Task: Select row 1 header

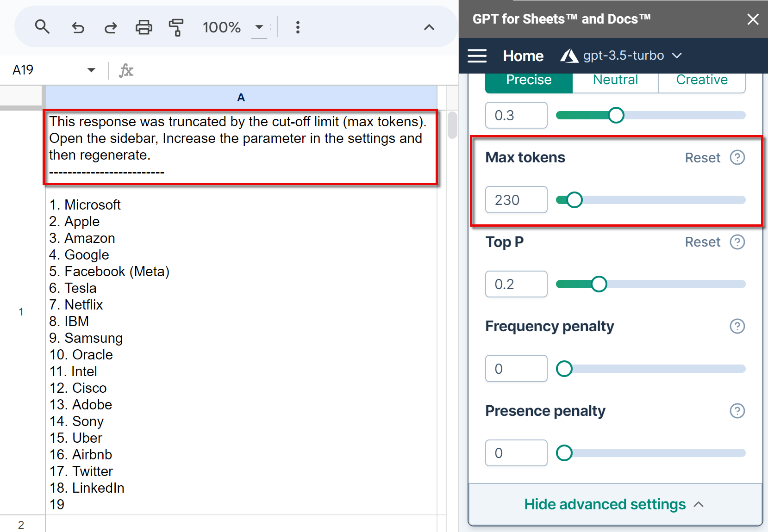Action: pyautogui.click(x=21, y=312)
